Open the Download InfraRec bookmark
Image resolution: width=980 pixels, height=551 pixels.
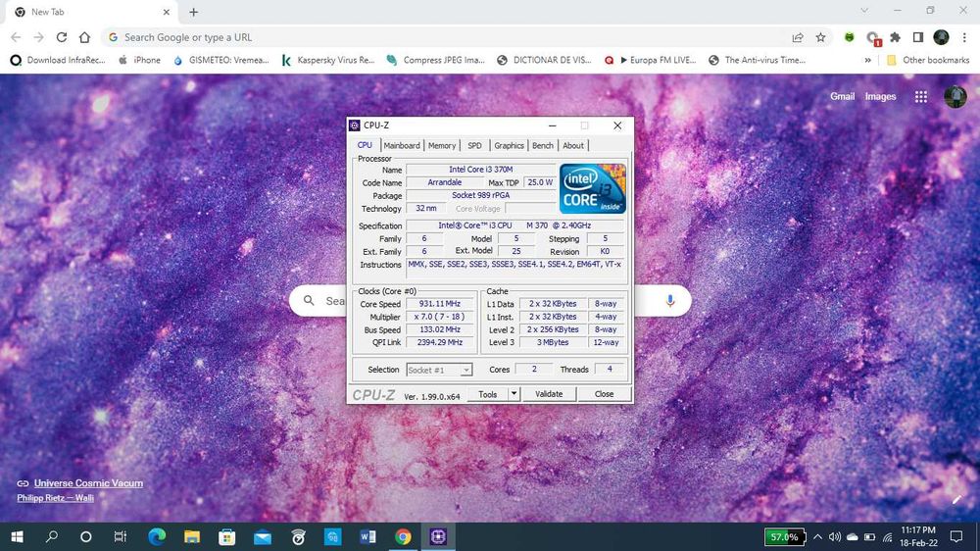point(58,60)
